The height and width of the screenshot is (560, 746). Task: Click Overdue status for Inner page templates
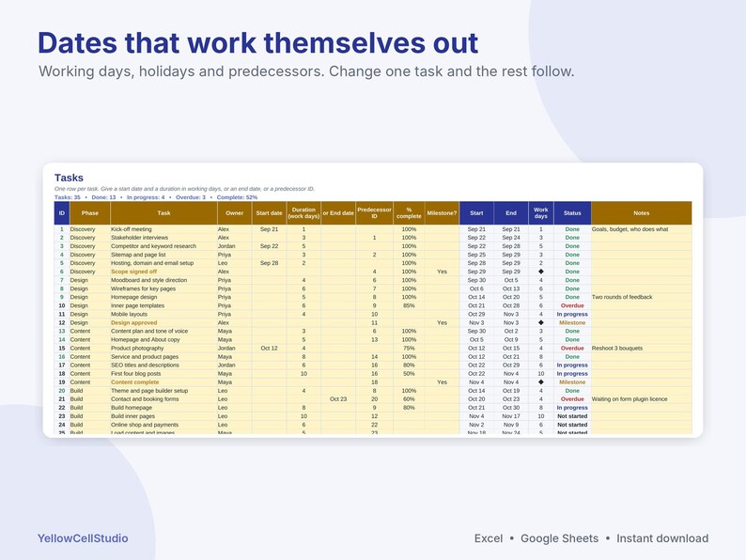coord(572,305)
